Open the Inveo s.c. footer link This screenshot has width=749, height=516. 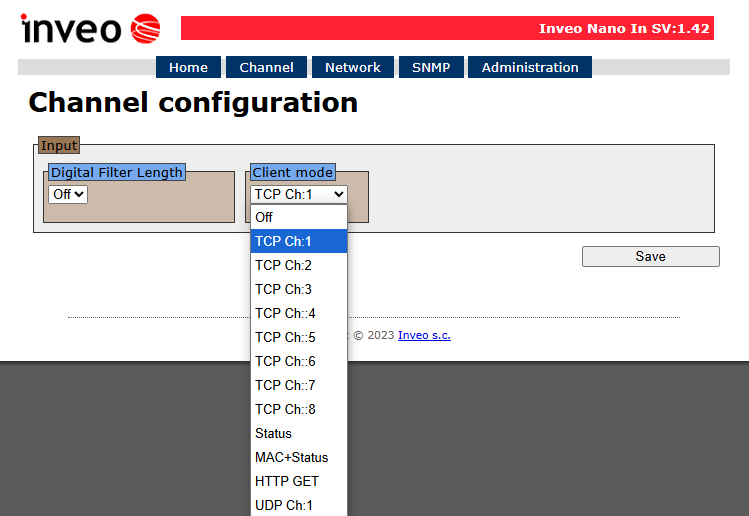[x=424, y=335]
